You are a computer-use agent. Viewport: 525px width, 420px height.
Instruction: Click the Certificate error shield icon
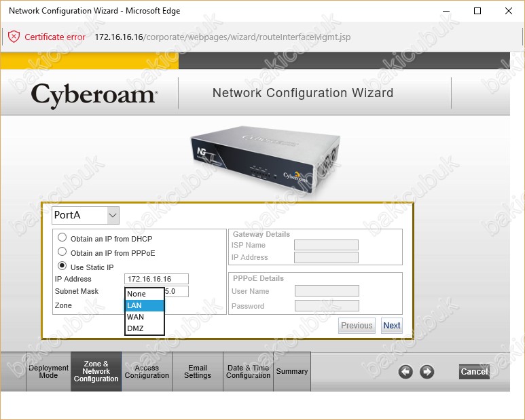(14, 37)
